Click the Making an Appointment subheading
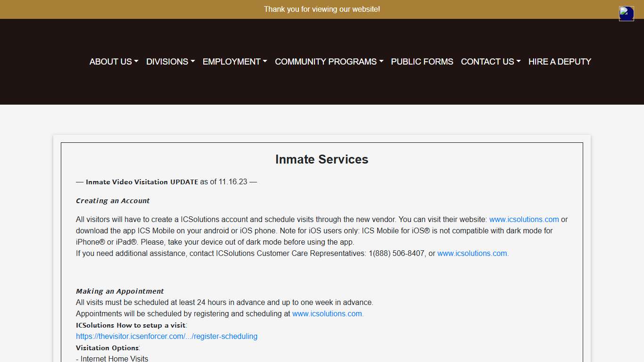 pos(120,291)
